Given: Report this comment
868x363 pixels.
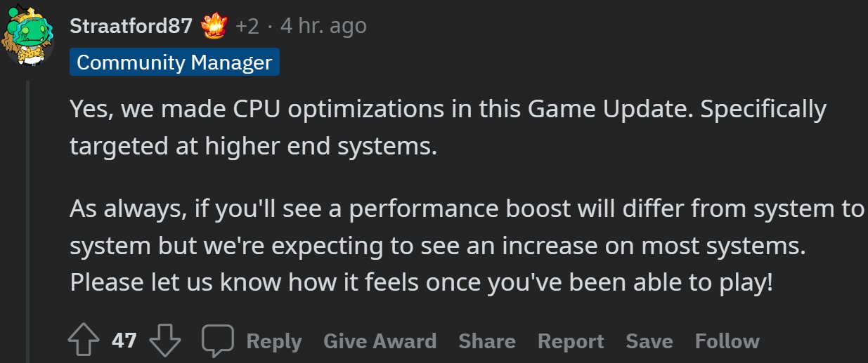Looking at the screenshot, I should [571, 341].
